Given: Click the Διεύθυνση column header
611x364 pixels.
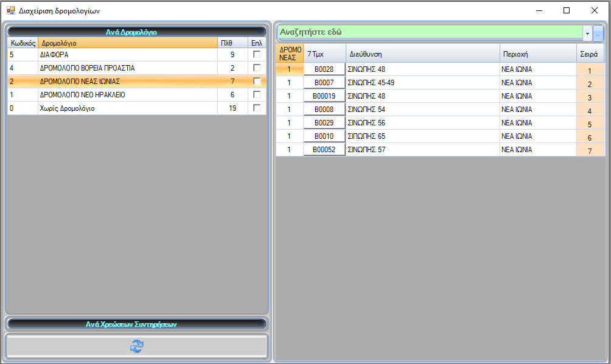Looking at the screenshot, I should click(422, 54).
